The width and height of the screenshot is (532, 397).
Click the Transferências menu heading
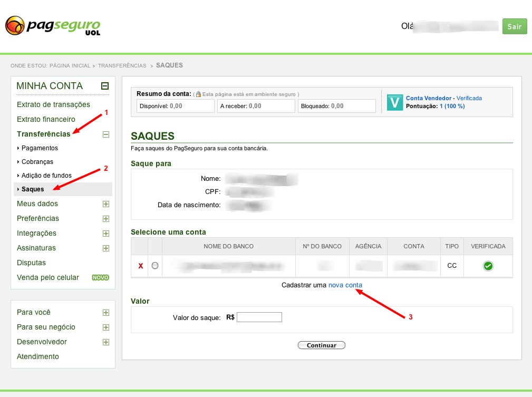pos(43,134)
